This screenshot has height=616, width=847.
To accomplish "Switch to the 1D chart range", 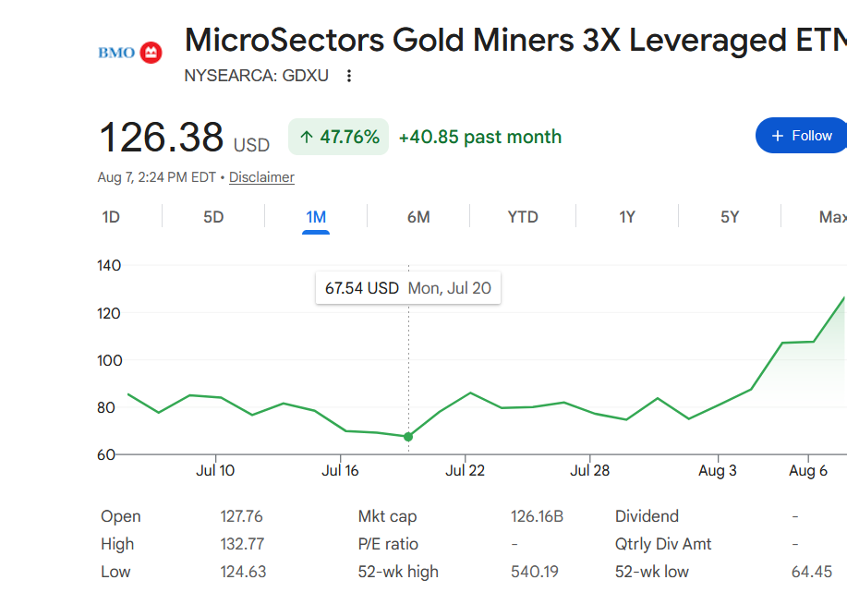I will pos(111,217).
